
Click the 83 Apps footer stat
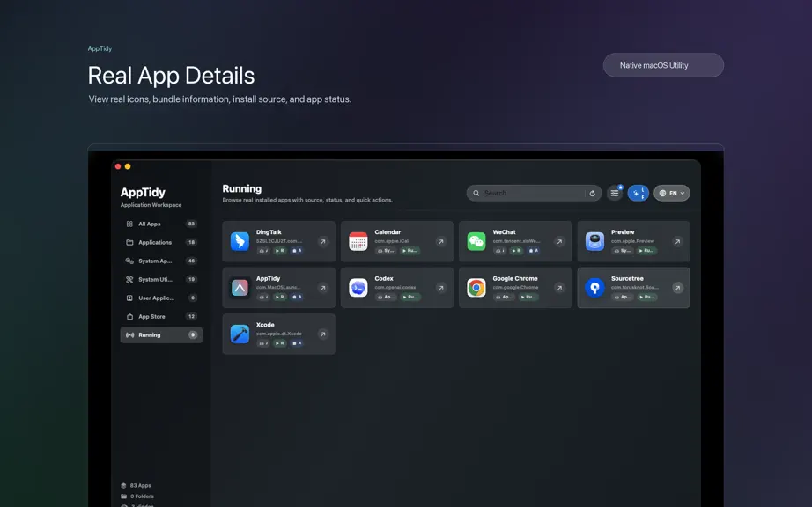[x=136, y=486]
